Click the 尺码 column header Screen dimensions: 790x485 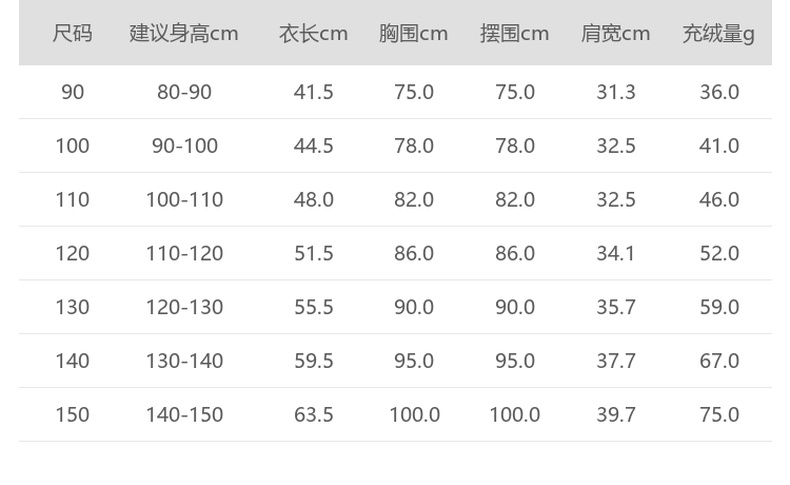click(72, 34)
